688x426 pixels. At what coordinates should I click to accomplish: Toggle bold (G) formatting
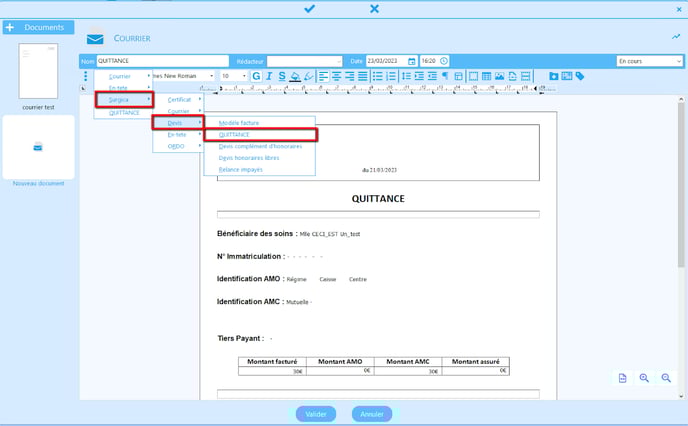pyautogui.click(x=256, y=76)
